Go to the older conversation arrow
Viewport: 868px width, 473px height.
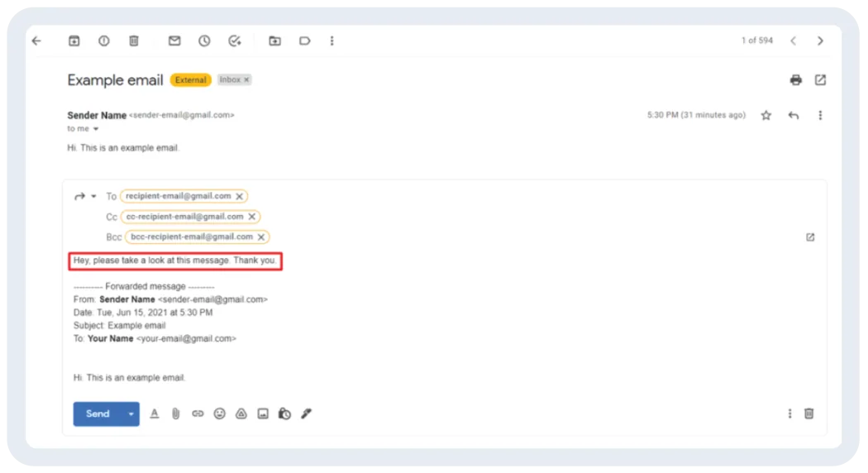click(820, 41)
